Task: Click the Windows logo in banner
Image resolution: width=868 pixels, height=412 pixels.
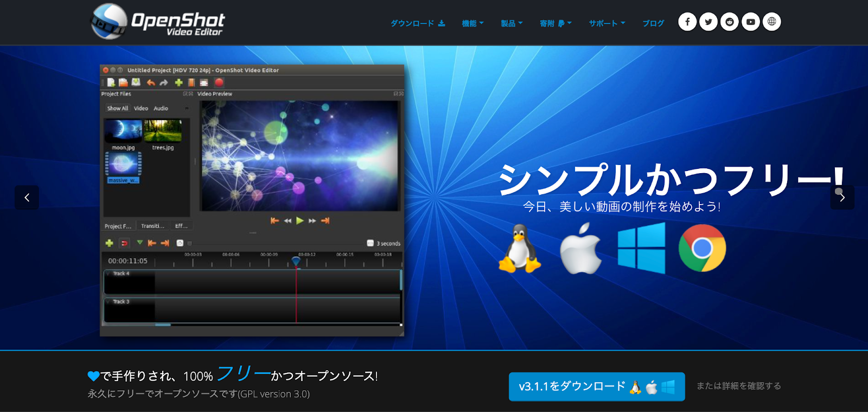Action: click(x=641, y=248)
